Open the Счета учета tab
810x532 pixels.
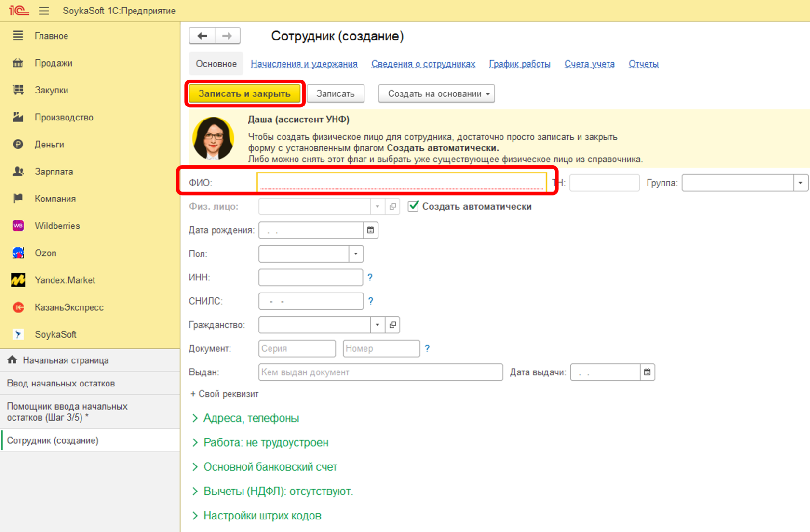(590, 64)
